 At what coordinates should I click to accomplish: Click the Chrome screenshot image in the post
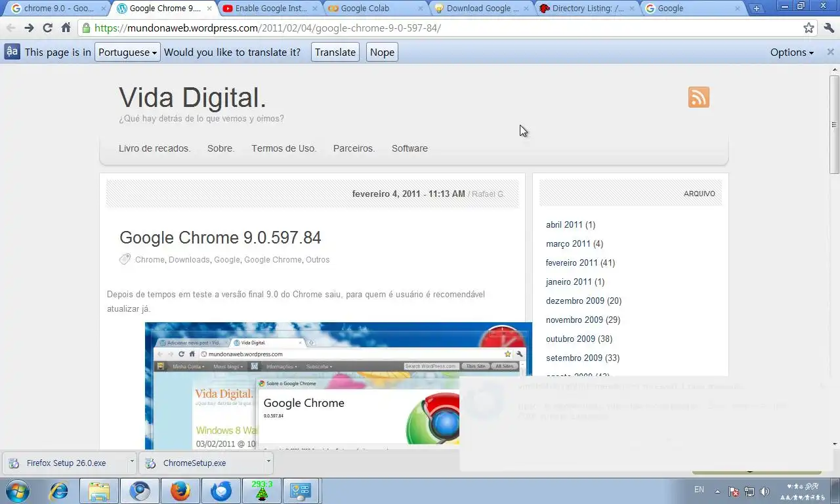(338, 385)
